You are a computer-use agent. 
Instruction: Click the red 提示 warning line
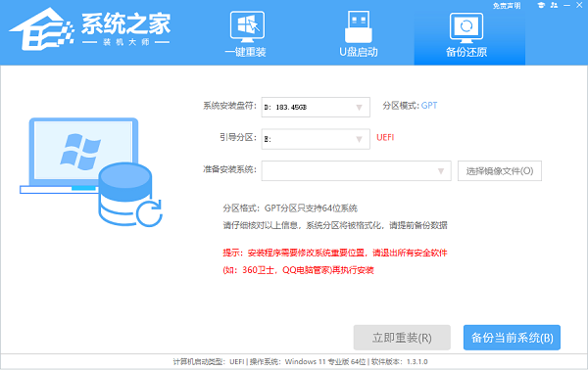(335, 253)
